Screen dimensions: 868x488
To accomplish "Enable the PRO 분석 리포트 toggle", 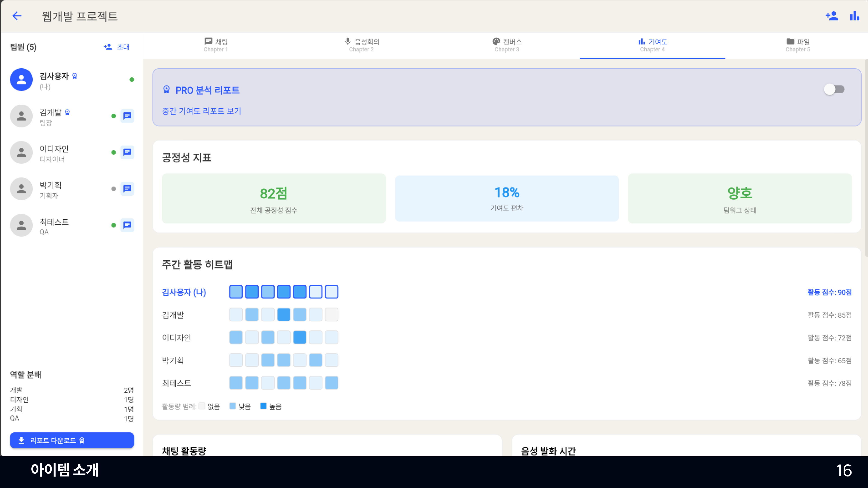I will (x=834, y=90).
